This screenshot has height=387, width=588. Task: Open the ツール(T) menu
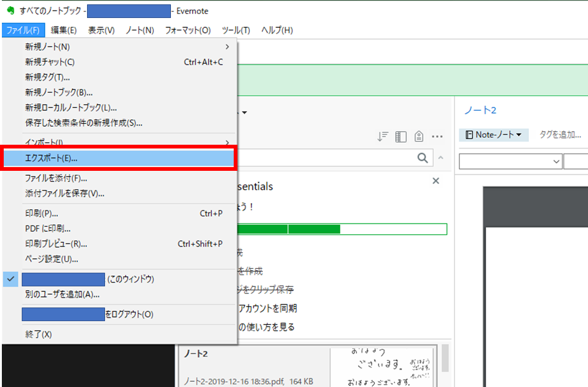(x=236, y=30)
